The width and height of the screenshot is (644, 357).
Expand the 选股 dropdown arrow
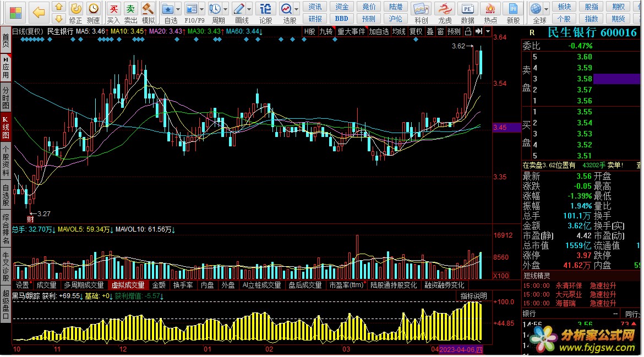coord(297,9)
